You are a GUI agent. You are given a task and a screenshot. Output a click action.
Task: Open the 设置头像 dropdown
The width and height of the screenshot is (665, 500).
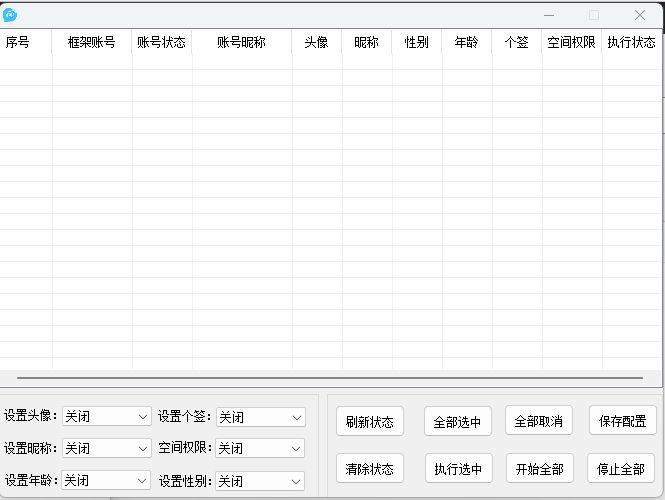point(106,416)
